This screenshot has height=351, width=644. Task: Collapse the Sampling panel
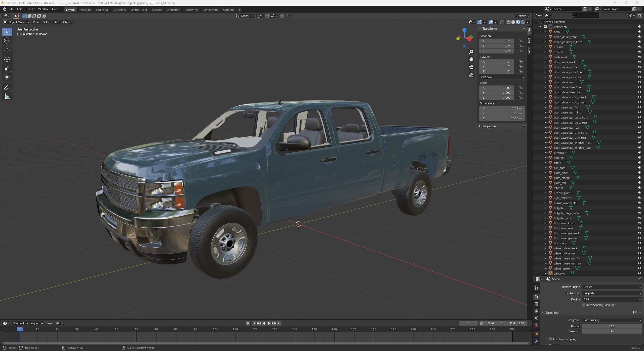tap(552, 313)
